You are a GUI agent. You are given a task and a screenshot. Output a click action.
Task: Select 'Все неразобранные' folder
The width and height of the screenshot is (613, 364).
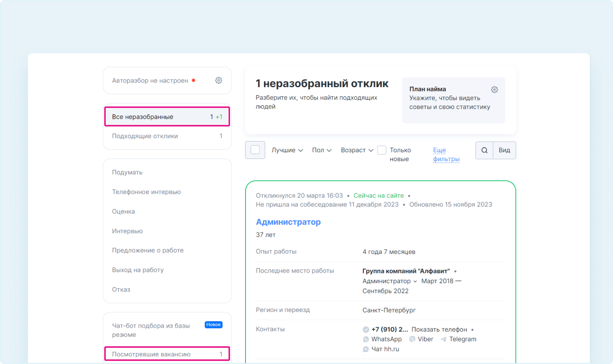[x=167, y=116]
